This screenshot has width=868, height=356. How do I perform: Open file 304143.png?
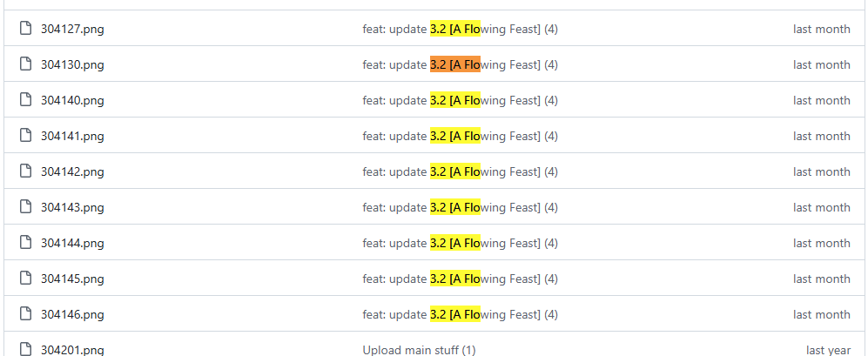pyautogui.click(x=72, y=207)
